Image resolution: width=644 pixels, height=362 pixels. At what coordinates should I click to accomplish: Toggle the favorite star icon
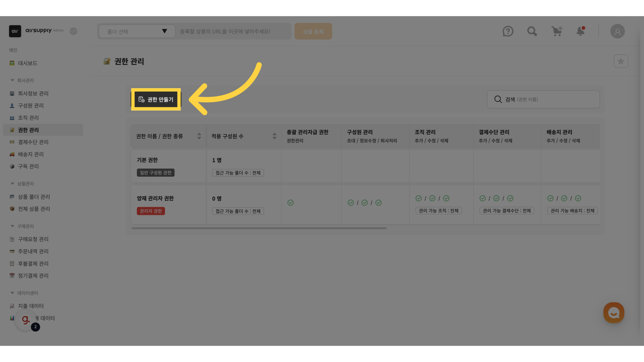621,61
